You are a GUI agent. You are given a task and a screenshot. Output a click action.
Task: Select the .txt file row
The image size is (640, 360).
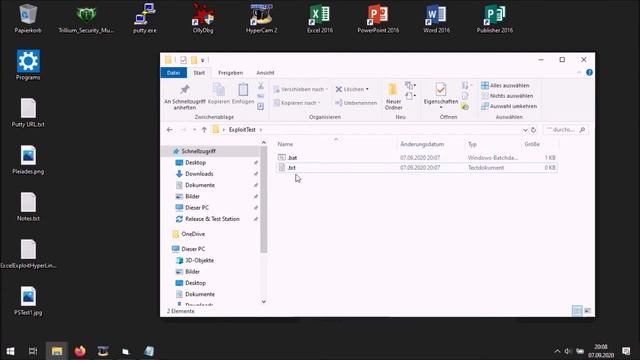coord(416,168)
